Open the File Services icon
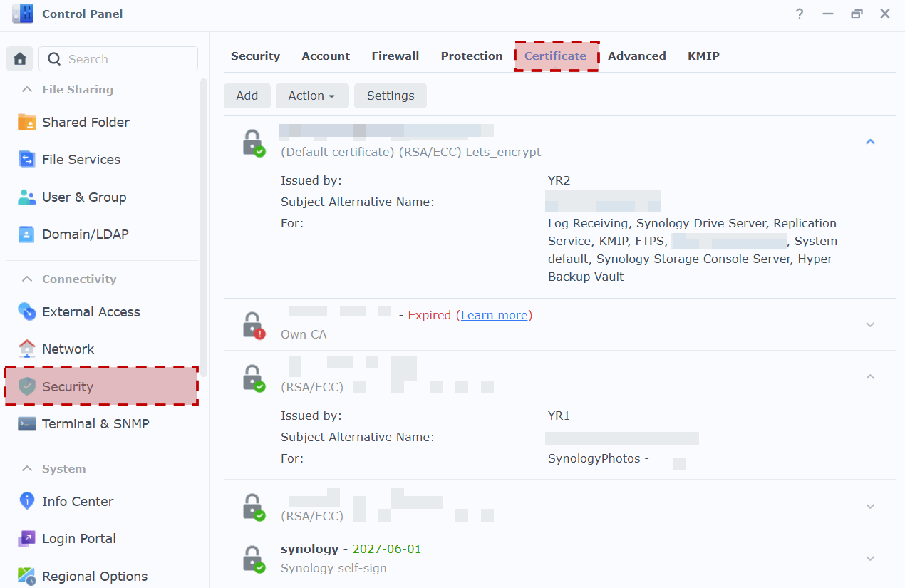The width and height of the screenshot is (905, 588). coord(26,160)
